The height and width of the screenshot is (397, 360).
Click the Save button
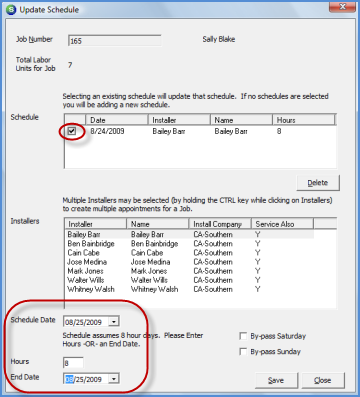(x=276, y=380)
